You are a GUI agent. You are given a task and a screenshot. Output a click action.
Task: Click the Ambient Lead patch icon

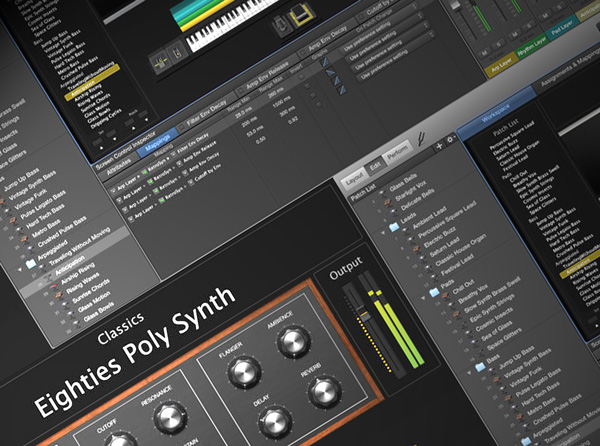(x=406, y=233)
